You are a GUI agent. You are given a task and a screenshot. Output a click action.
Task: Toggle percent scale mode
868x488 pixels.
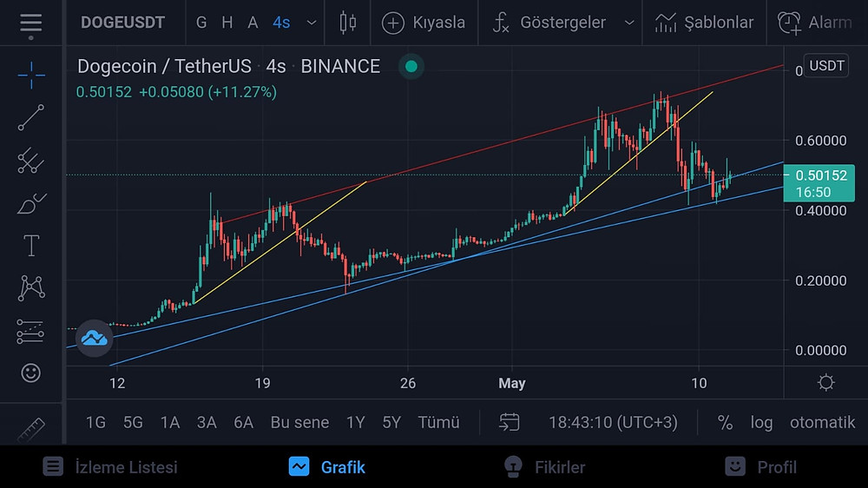pos(725,423)
